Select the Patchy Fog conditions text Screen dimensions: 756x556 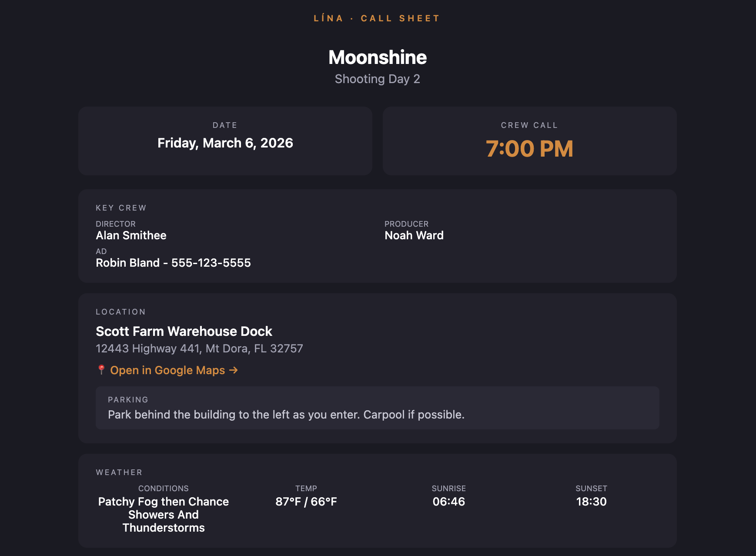[x=163, y=515]
